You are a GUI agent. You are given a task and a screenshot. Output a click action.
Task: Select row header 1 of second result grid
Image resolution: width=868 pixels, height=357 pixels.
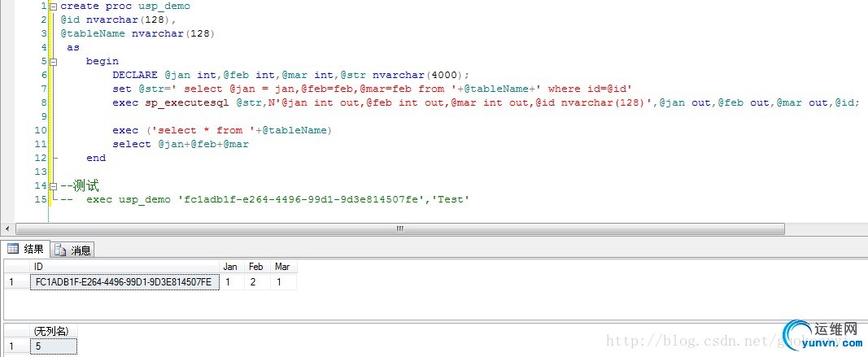point(17,346)
